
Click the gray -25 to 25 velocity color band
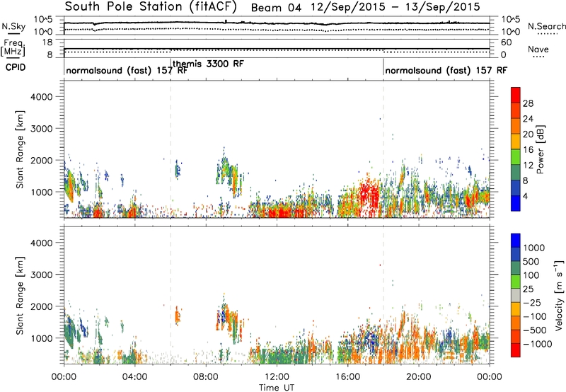tap(516, 295)
